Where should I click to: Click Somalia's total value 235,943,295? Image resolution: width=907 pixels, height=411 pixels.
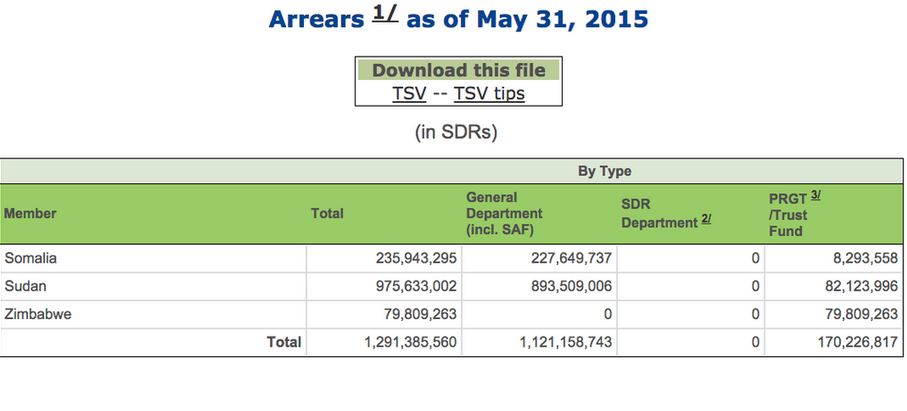click(416, 258)
